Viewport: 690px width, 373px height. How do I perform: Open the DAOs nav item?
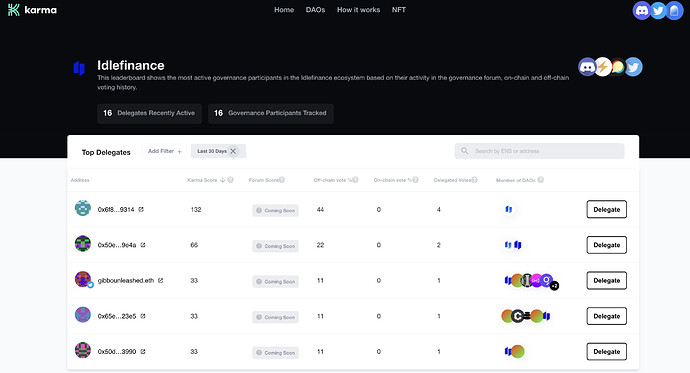[316, 10]
